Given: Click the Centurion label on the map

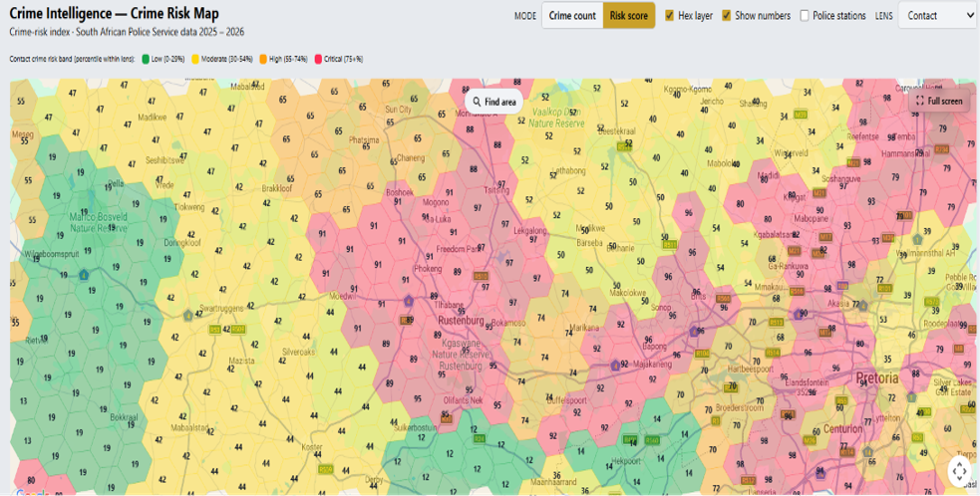Looking at the screenshot, I should [842, 428].
